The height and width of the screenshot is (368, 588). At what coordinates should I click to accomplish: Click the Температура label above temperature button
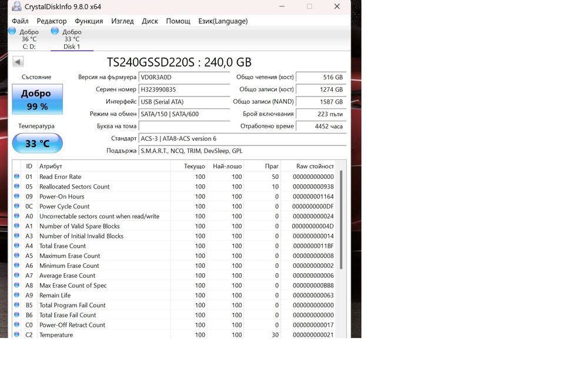point(36,126)
